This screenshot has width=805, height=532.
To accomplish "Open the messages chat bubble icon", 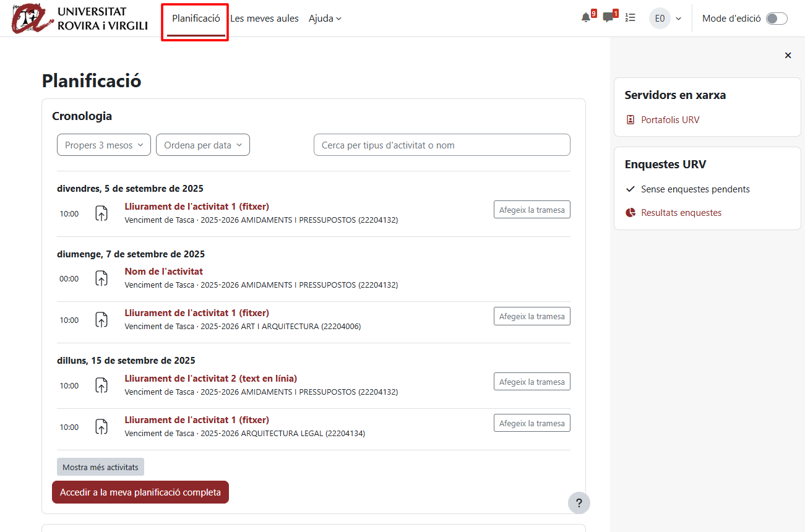I will [x=608, y=18].
